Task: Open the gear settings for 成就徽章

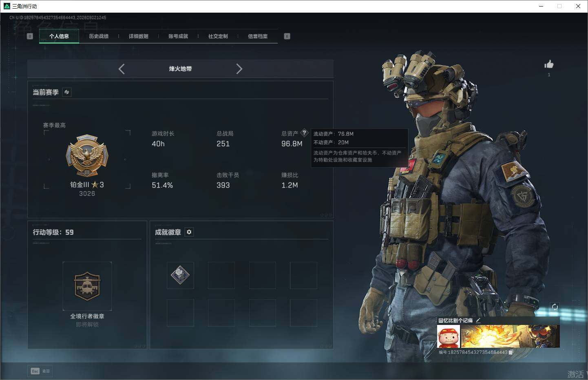Action: point(189,232)
